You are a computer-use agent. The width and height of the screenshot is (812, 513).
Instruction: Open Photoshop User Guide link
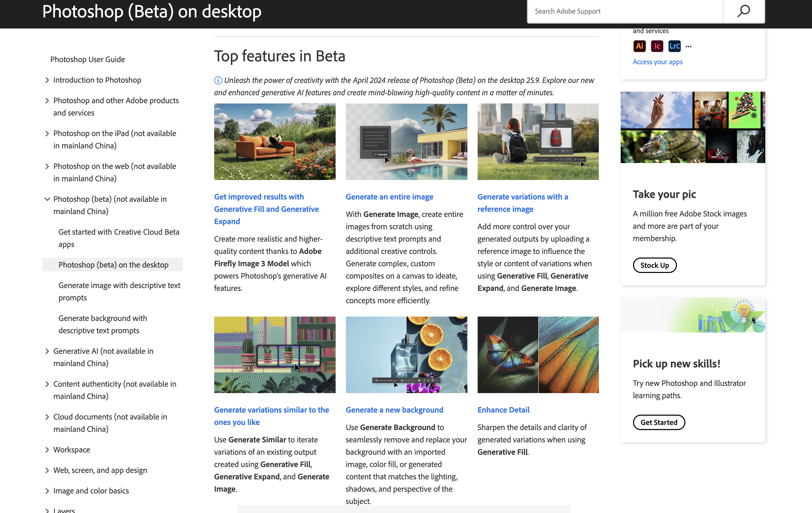87,59
